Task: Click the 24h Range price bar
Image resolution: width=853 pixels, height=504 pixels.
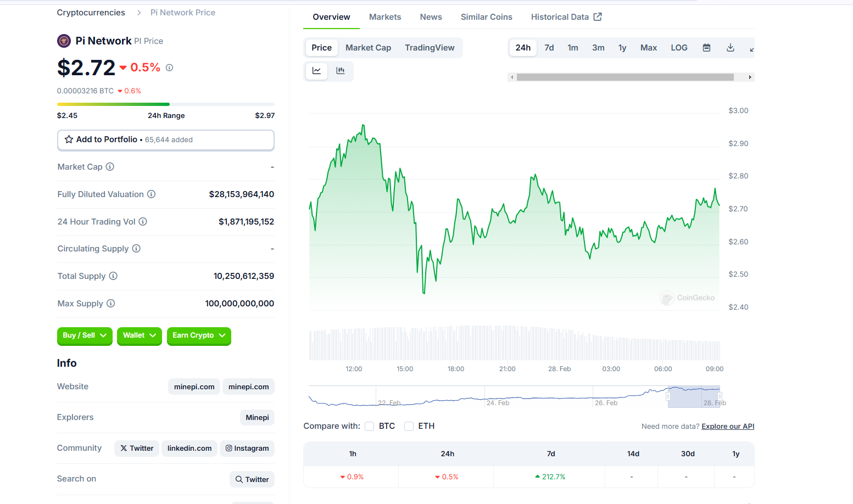Action: (x=166, y=104)
